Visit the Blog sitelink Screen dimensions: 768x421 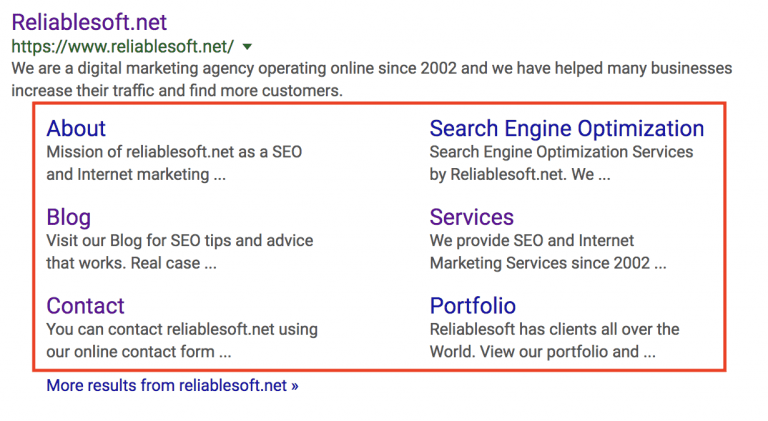[x=68, y=217]
